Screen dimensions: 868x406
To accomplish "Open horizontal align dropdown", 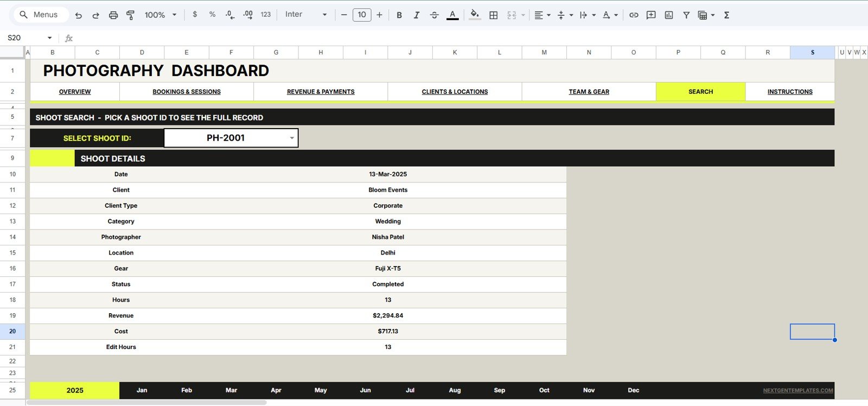I will (542, 15).
